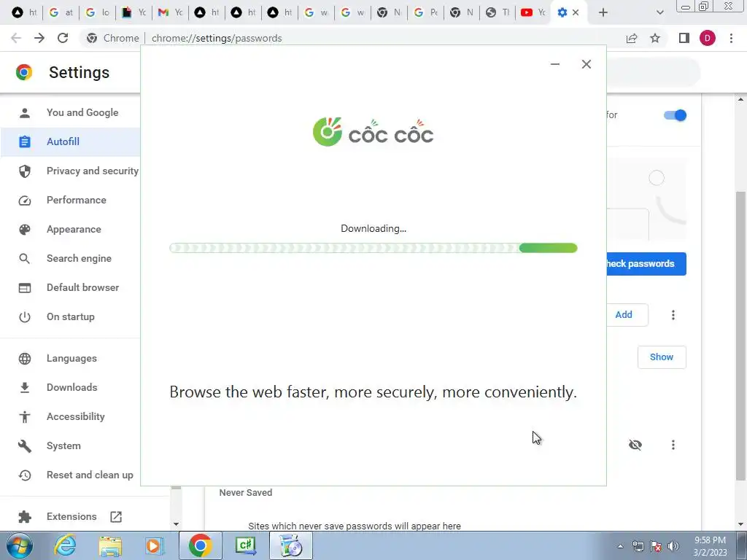Toggle the passwords switch off
The width and height of the screenshot is (747, 560).
pos(675,115)
